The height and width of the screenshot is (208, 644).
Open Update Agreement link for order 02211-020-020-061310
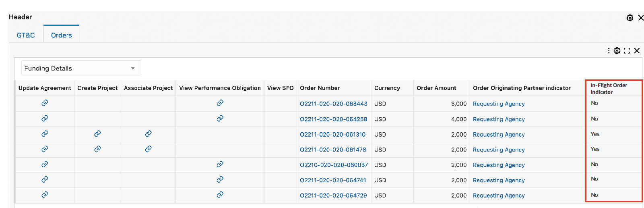click(x=45, y=133)
